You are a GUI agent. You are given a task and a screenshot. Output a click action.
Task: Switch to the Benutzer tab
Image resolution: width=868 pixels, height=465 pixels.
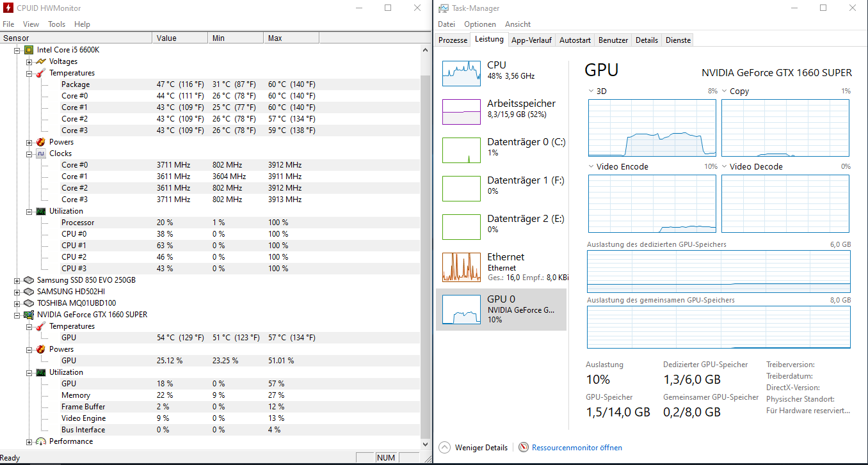coord(613,40)
